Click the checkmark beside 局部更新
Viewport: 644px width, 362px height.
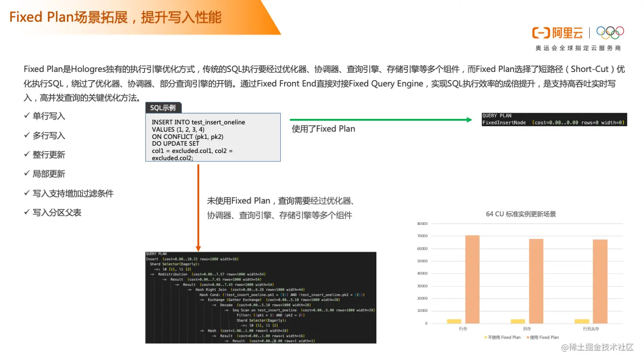[x=27, y=174]
